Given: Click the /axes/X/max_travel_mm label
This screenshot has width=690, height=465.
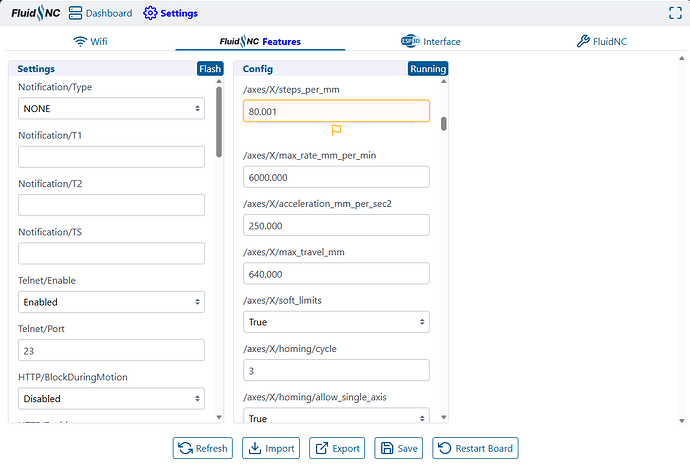Looking at the screenshot, I should coord(294,253).
